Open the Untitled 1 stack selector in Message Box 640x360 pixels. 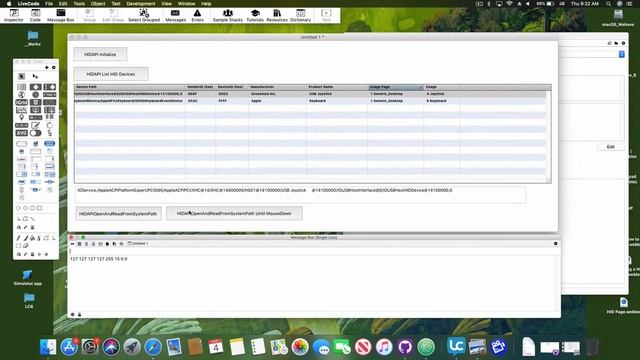tap(138, 244)
